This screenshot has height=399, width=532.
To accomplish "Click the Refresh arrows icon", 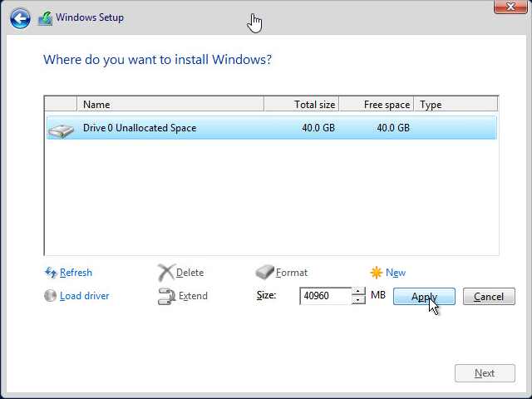I will [51, 273].
